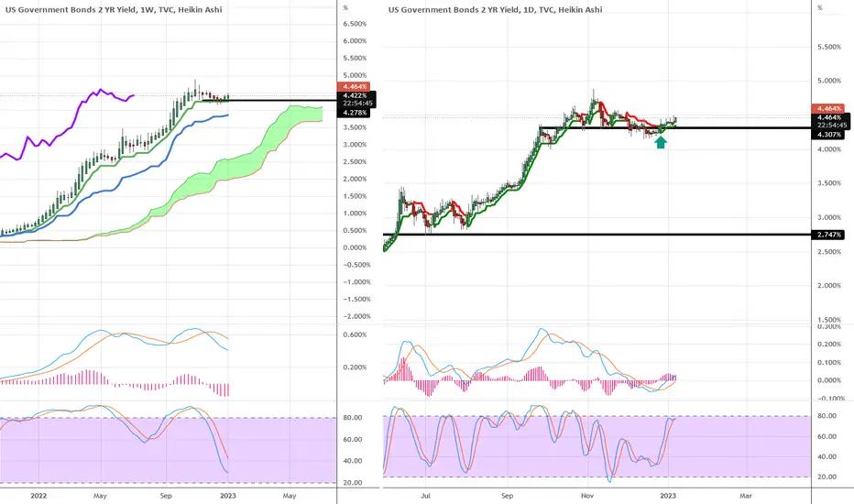Click the 22:54:45 countdown on the daily chart
This screenshot has width=854, height=504.
pos(832,125)
